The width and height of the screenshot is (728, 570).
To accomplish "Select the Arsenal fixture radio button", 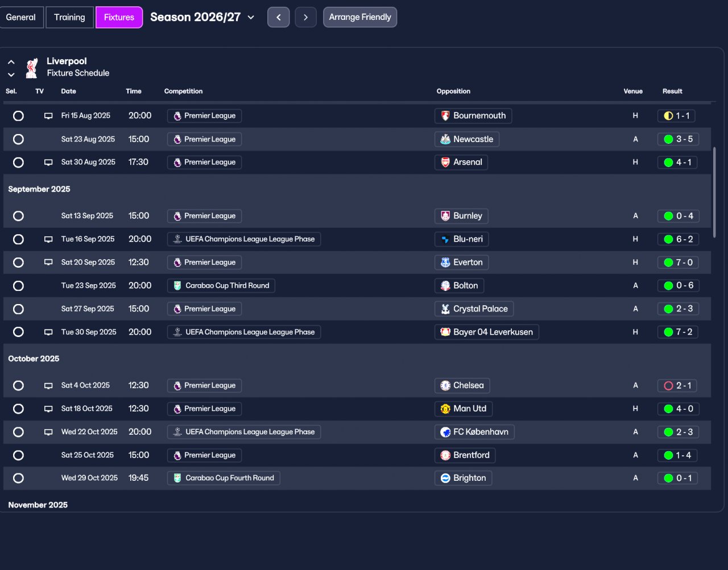I will tap(18, 163).
